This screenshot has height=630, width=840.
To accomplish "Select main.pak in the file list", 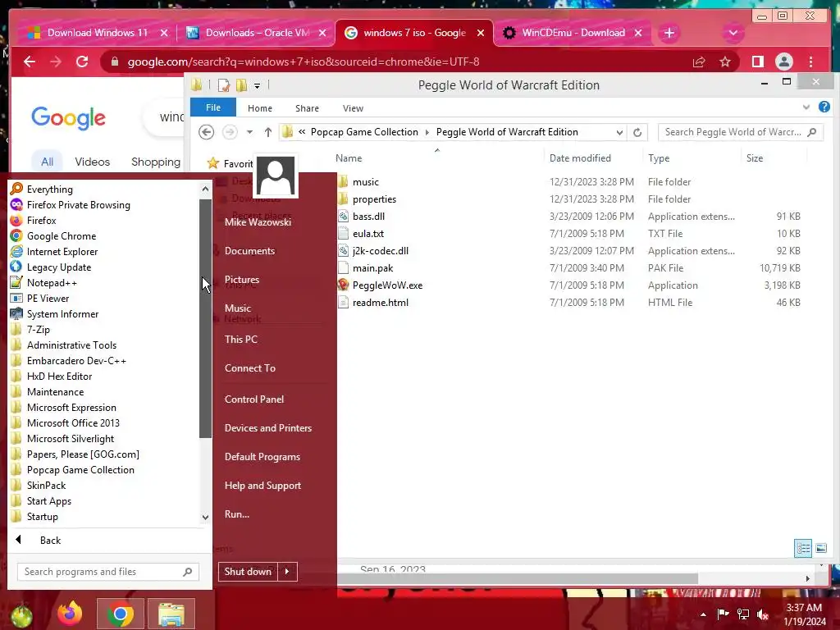I will [373, 268].
